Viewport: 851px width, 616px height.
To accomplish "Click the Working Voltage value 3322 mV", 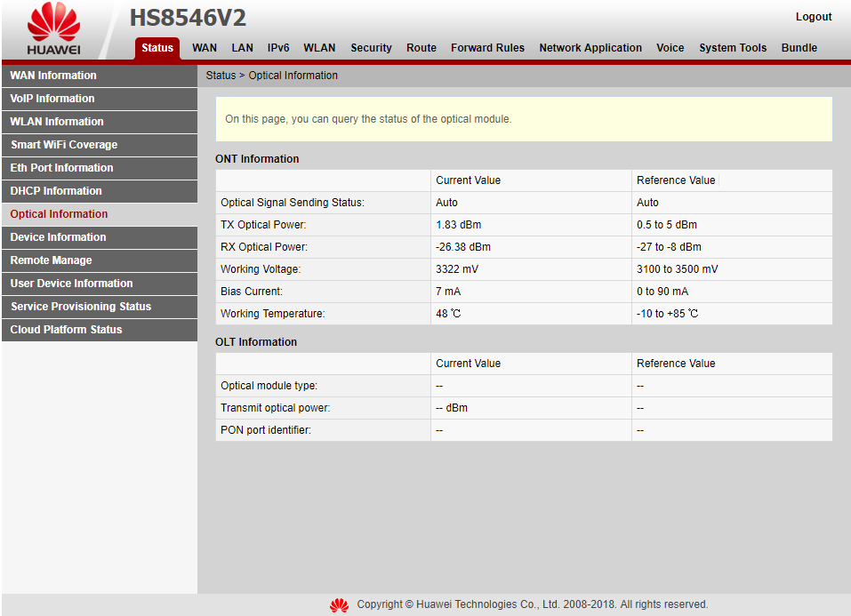I will [457, 269].
